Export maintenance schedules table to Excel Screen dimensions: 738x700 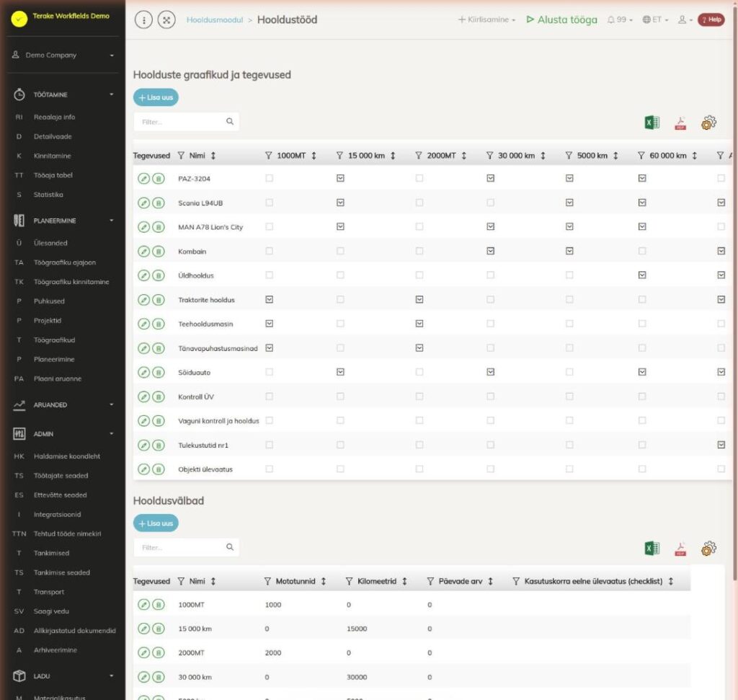point(652,123)
